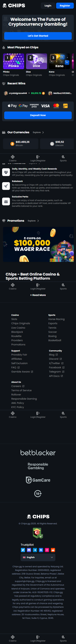This screenshot has width=76, height=644.
Task: Open the Plinko game thumbnail
Action: click(14, 61)
